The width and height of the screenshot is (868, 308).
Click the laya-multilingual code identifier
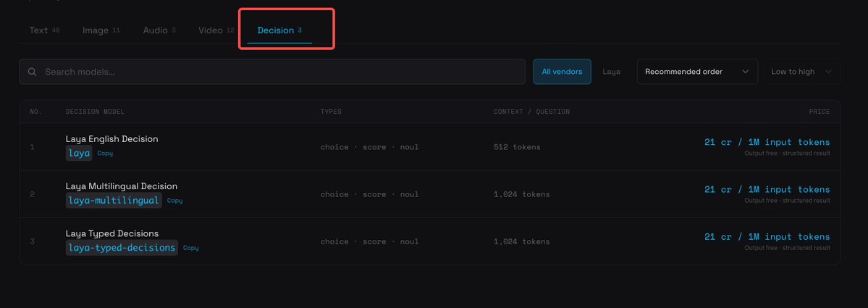point(114,201)
